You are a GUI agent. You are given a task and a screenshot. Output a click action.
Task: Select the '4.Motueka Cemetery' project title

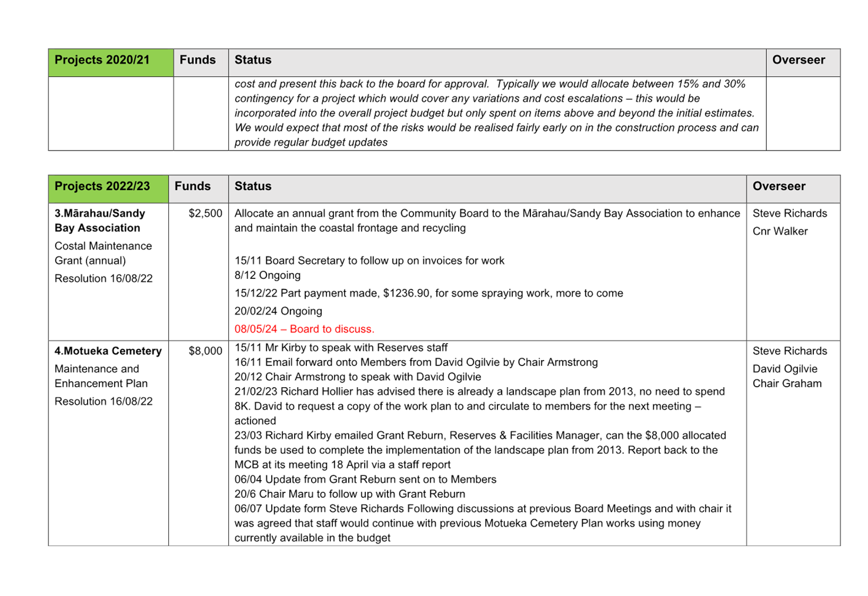(x=108, y=351)
